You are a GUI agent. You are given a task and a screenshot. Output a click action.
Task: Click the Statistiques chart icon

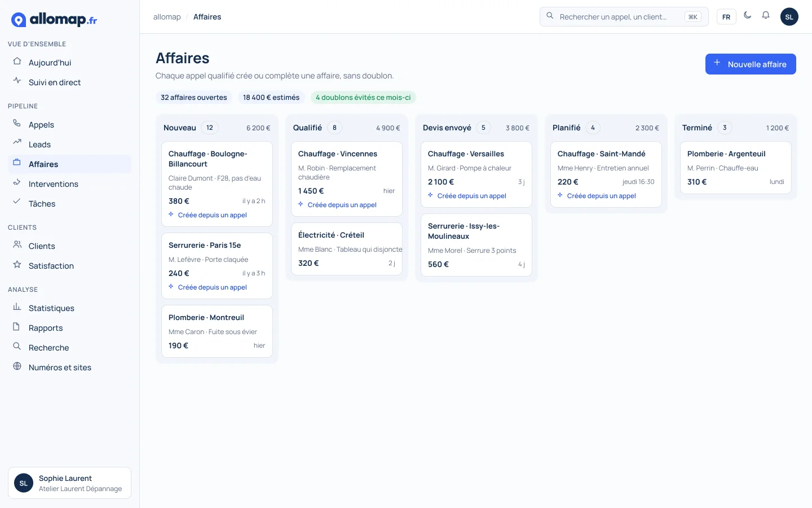coord(17,307)
